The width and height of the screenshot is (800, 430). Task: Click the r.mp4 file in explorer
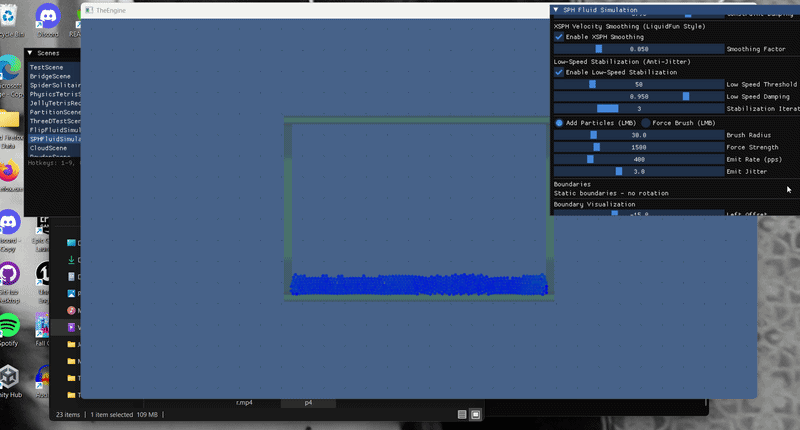[244, 403]
